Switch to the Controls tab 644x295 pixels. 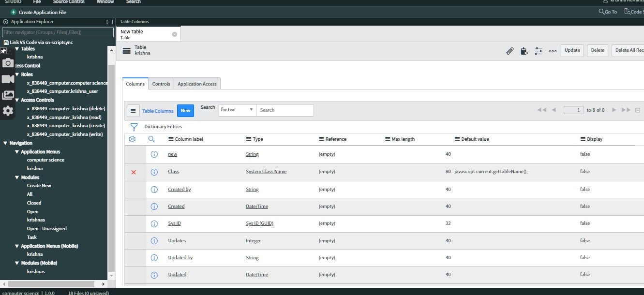click(x=161, y=84)
